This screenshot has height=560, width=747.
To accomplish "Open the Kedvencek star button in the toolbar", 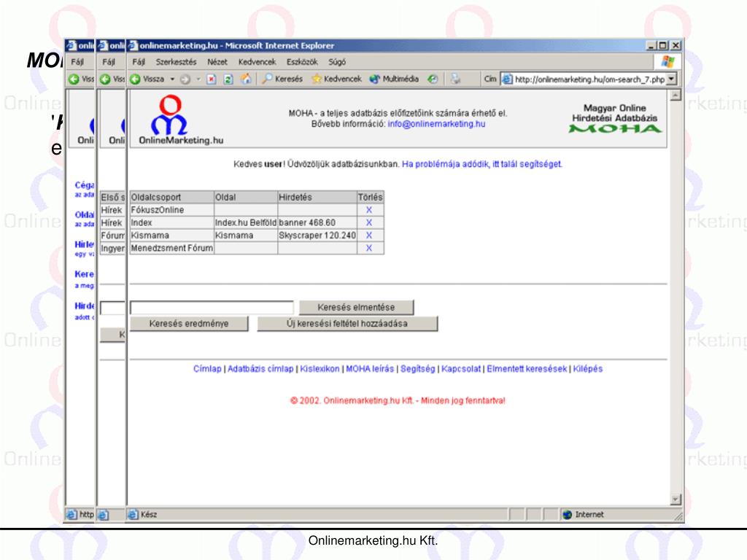I will [336, 79].
